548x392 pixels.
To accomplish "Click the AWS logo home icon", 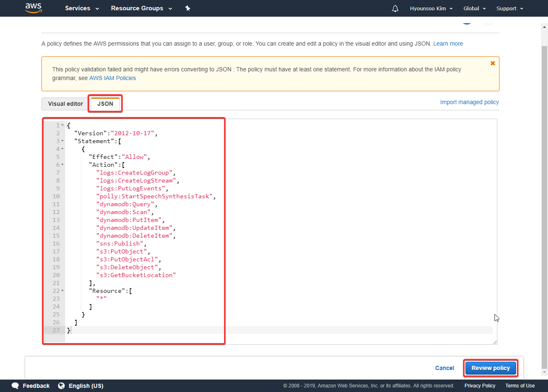I will click(x=34, y=8).
